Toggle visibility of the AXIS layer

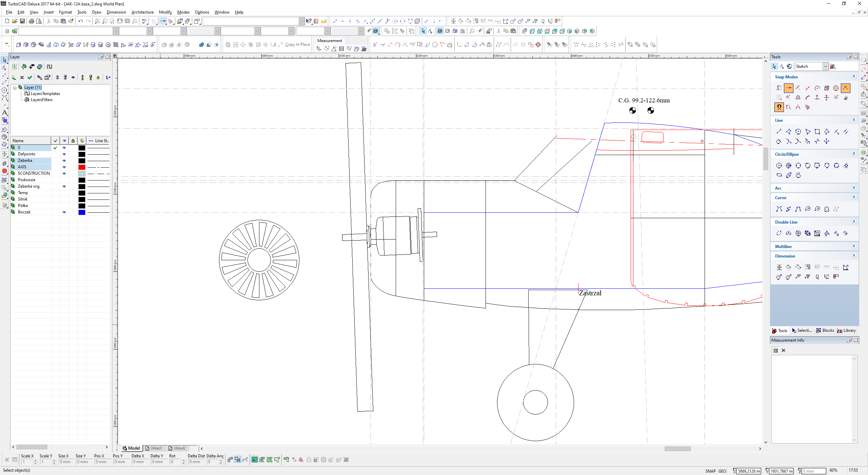coord(64,167)
